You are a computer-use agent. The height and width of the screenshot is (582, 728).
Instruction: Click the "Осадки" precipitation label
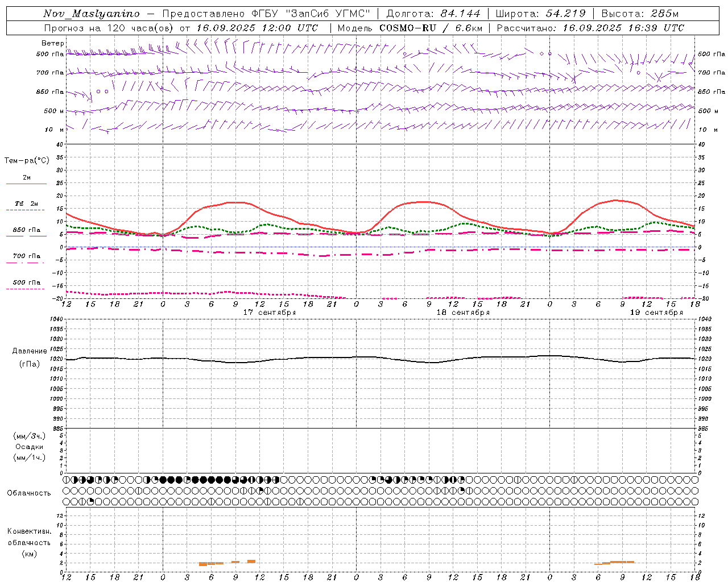[30, 447]
